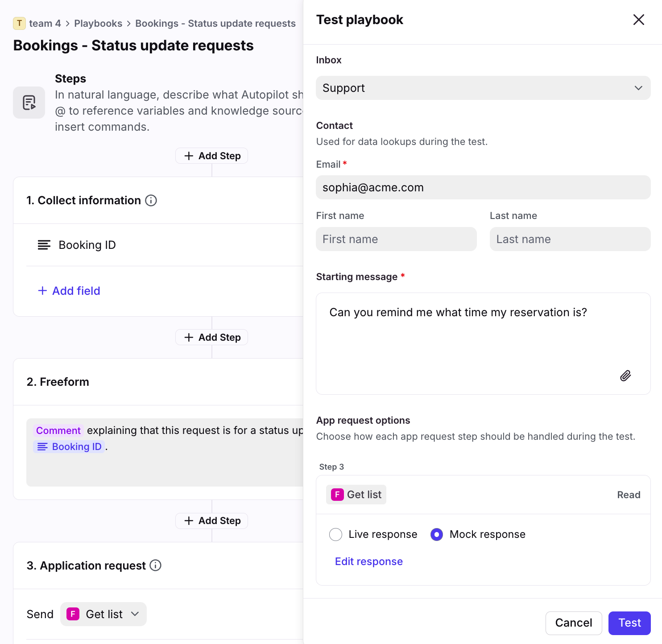
Task: Click the paperclip attachment icon
Action: [625, 376]
